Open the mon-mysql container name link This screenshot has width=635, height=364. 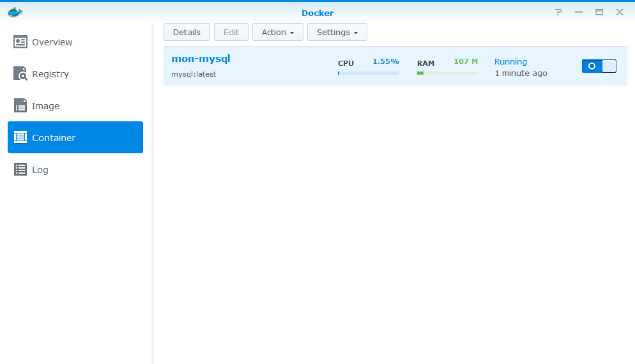click(201, 59)
